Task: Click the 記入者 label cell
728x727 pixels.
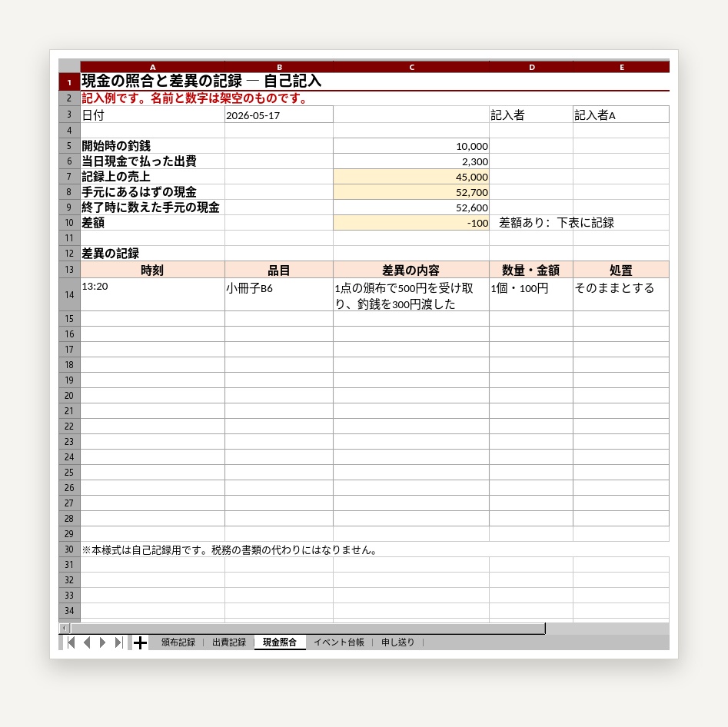Action: point(531,115)
